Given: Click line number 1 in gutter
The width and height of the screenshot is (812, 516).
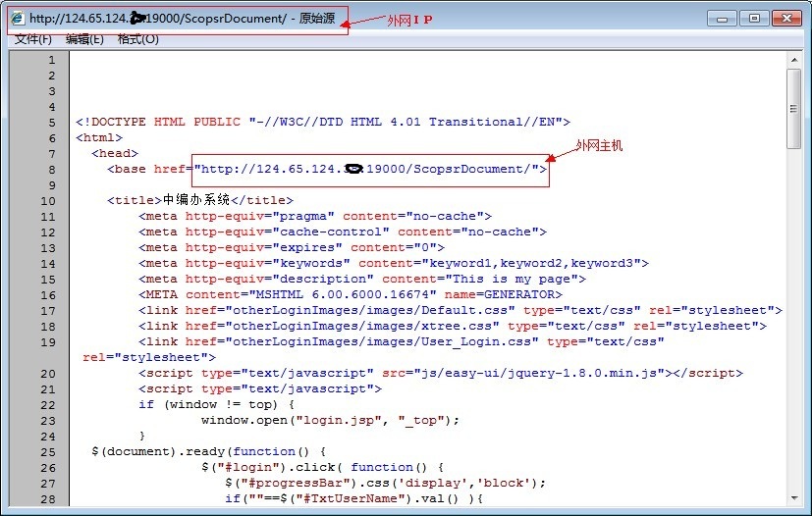Looking at the screenshot, I should (52, 60).
